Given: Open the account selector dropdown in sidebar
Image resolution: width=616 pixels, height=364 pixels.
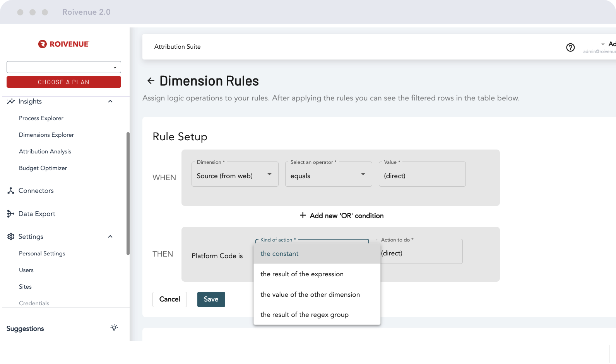Looking at the screenshot, I should tap(64, 67).
